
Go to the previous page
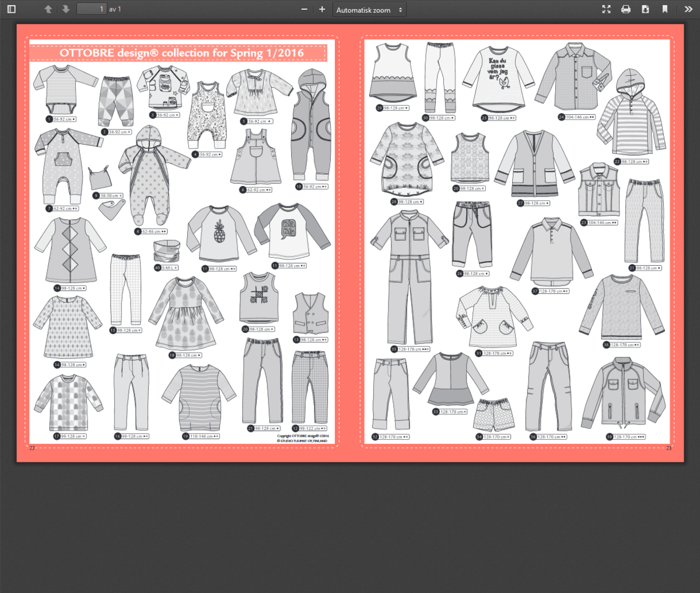click(48, 9)
